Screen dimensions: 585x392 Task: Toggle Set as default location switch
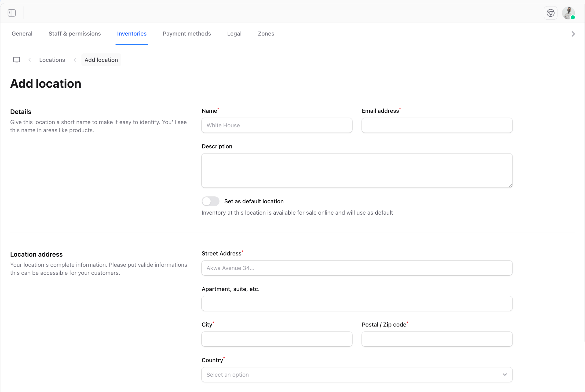[x=210, y=201]
